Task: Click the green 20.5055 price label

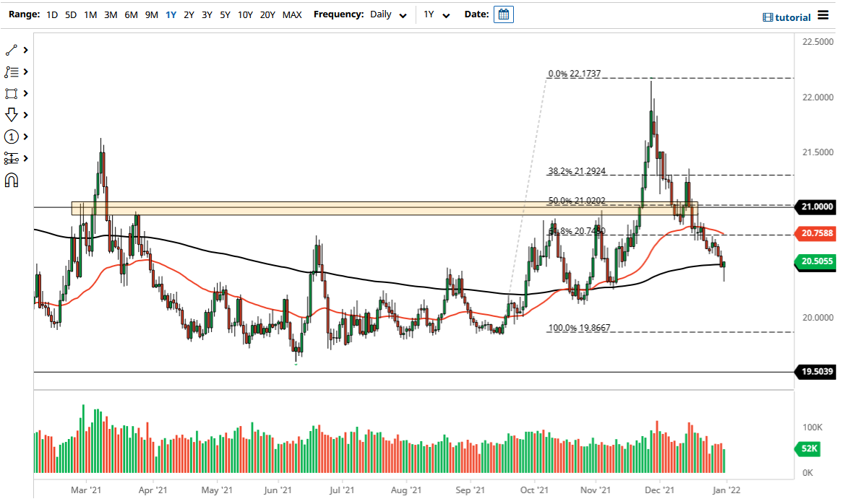Action: click(817, 263)
